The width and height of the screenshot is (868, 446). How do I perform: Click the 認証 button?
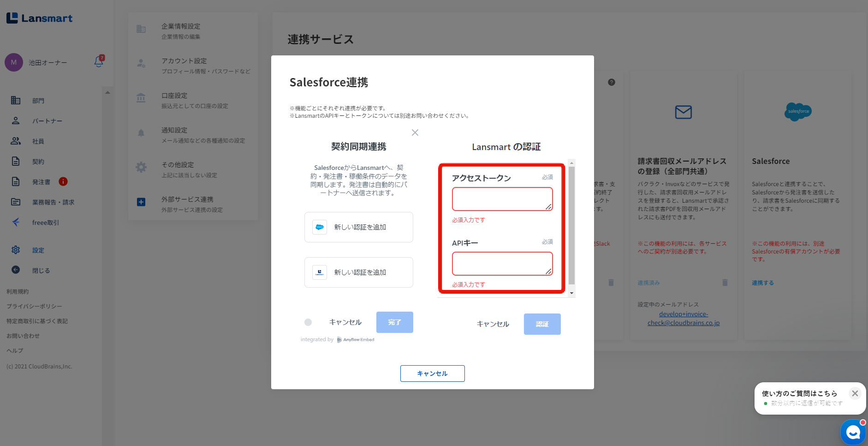click(542, 324)
